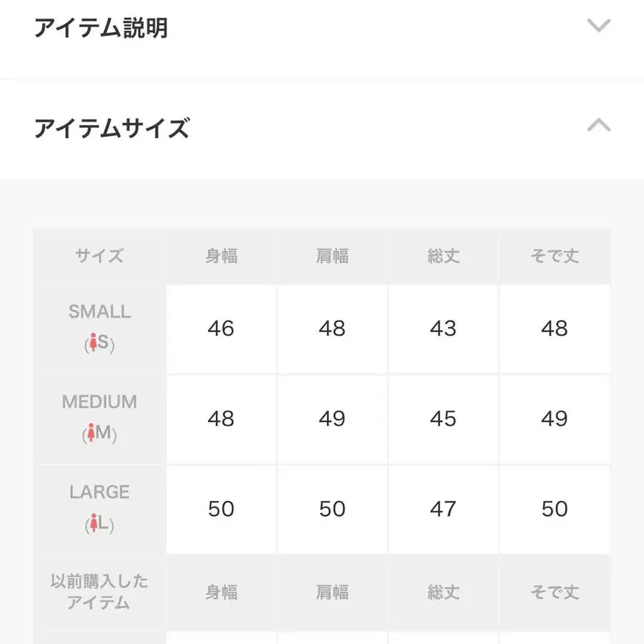644x644 pixels.
Task: Select the SMALL 身幅 value 46
Action: (x=221, y=328)
